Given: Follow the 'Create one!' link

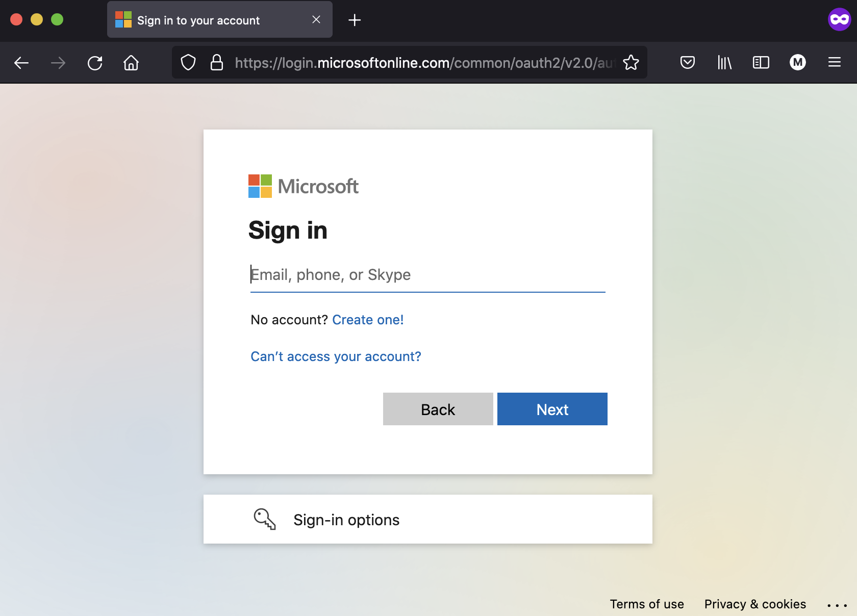Looking at the screenshot, I should click(x=368, y=320).
